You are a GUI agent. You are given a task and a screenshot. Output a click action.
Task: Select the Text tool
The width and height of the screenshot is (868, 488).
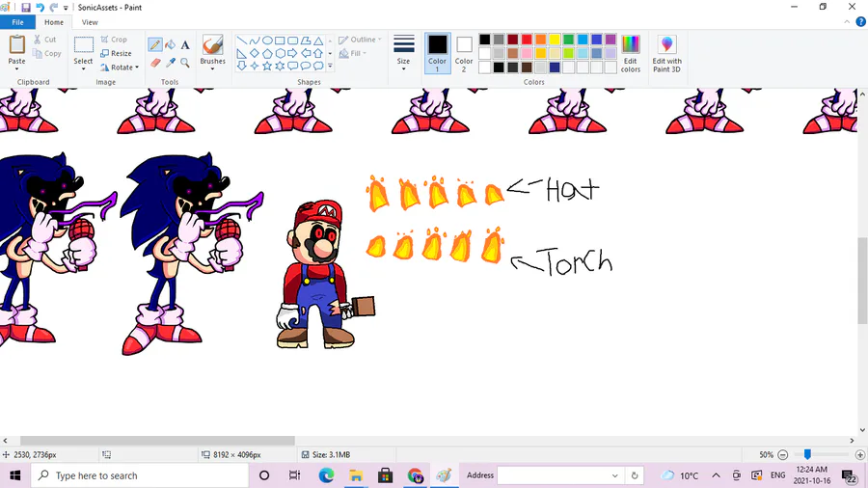click(185, 44)
